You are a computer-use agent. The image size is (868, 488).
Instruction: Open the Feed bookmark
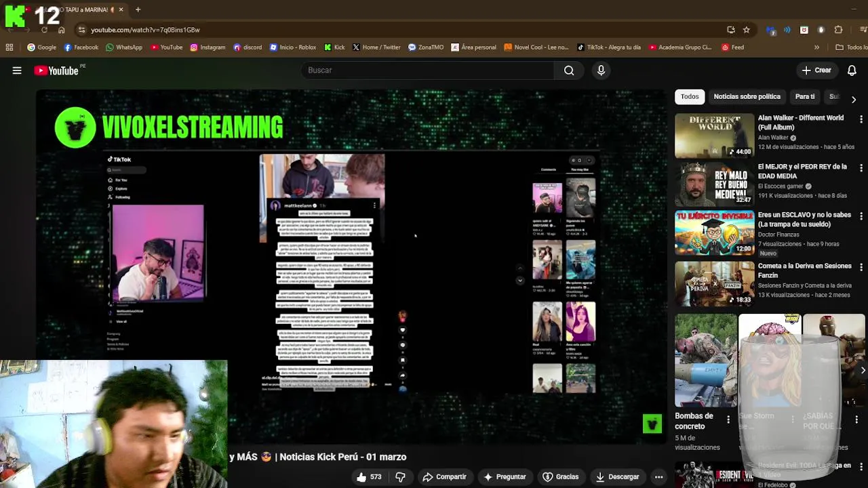[732, 47]
